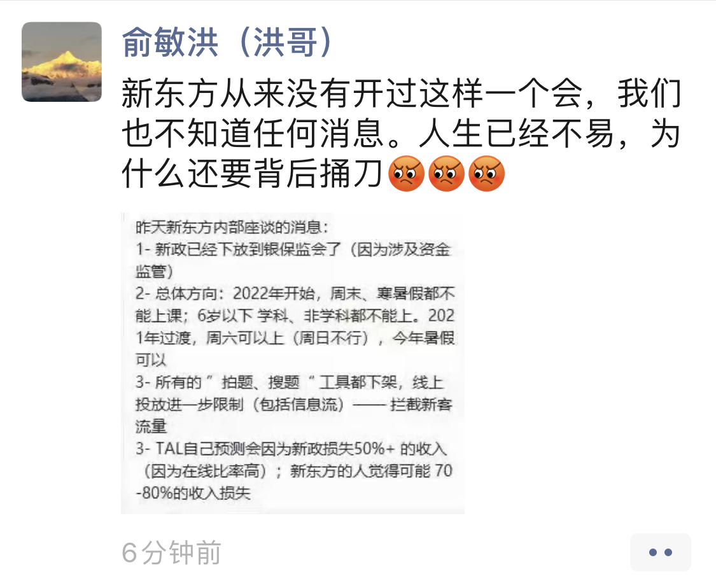Select the post line starting 也不知道任何消息
The image size is (716, 588).
click(x=402, y=134)
